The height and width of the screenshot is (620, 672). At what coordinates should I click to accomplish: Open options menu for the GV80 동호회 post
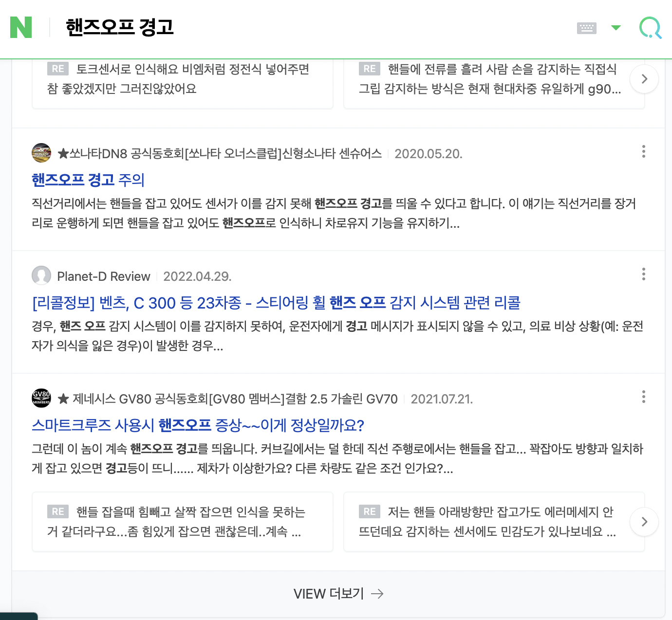coord(644,397)
